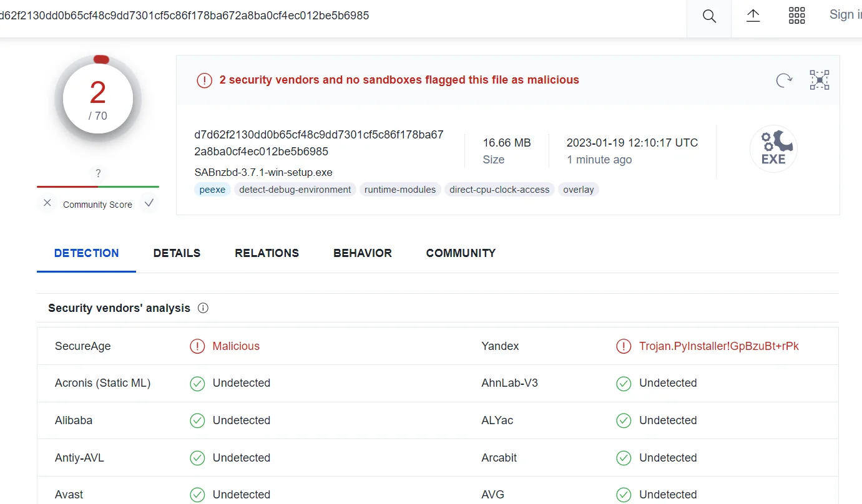
Task: Click the reanalyze refresh icon
Action: (784, 80)
